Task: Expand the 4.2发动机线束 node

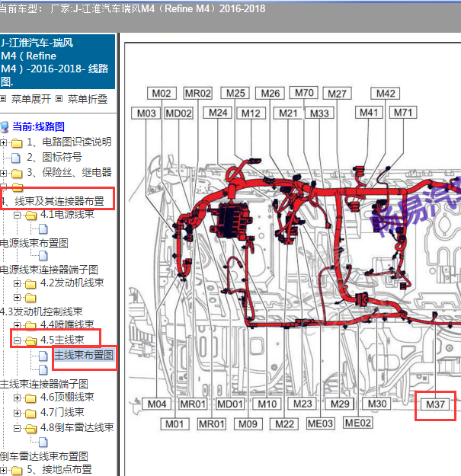Action: click(x=18, y=283)
